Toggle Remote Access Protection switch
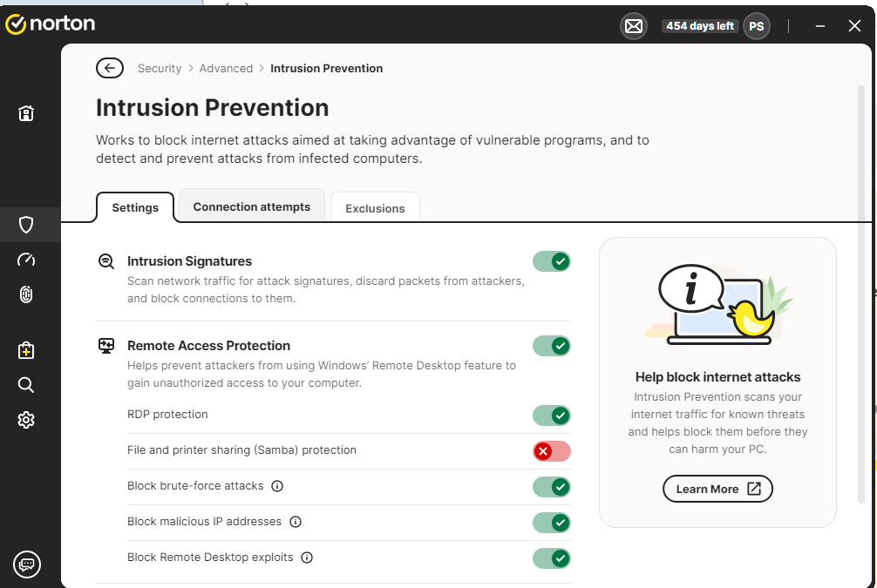This screenshot has width=877, height=588. (x=552, y=346)
